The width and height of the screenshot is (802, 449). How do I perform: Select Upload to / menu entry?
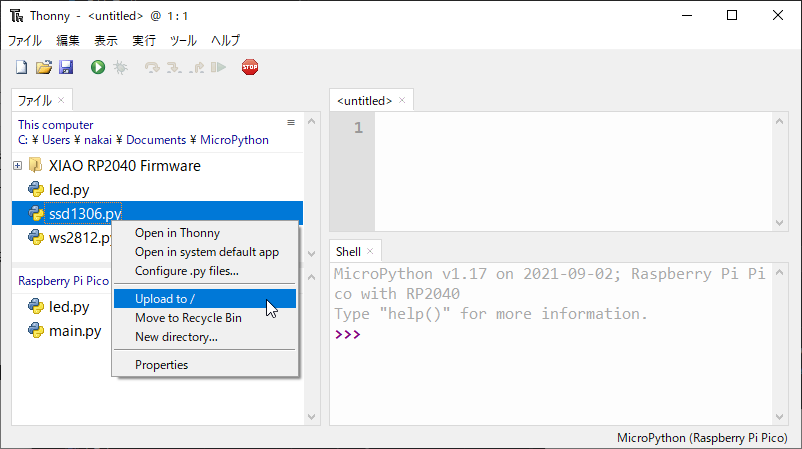click(205, 299)
